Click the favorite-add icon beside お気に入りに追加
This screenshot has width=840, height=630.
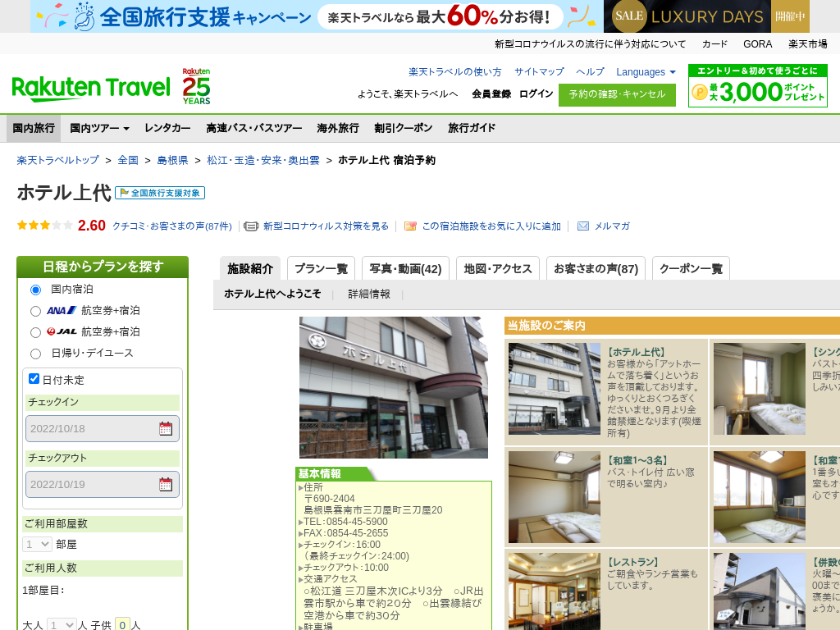click(410, 226)
